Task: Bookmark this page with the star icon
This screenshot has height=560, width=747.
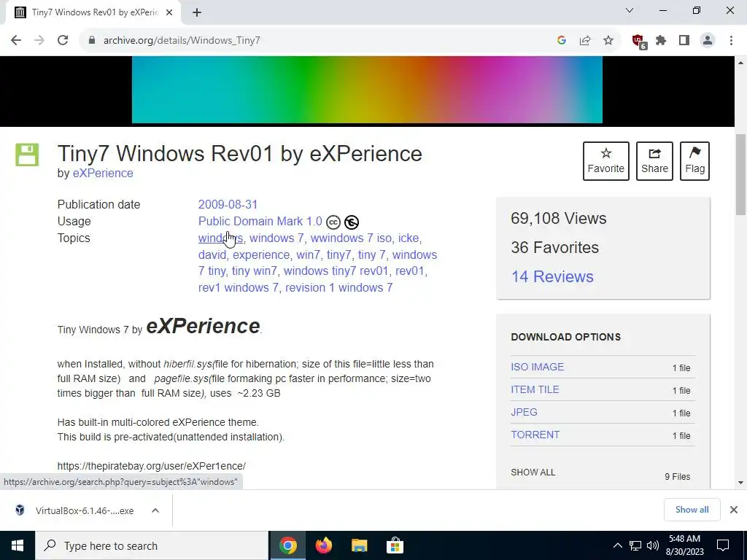Action: click(x=608, y=41)
